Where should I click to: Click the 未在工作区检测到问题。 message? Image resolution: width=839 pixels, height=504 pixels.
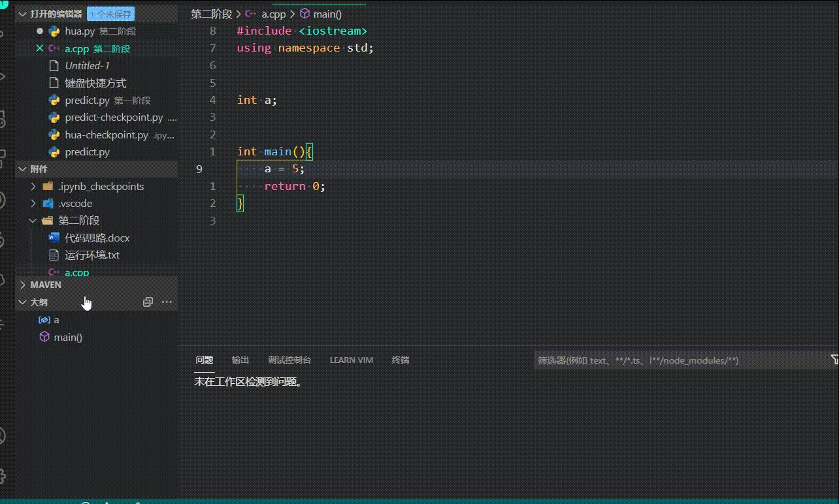point(249,382)
